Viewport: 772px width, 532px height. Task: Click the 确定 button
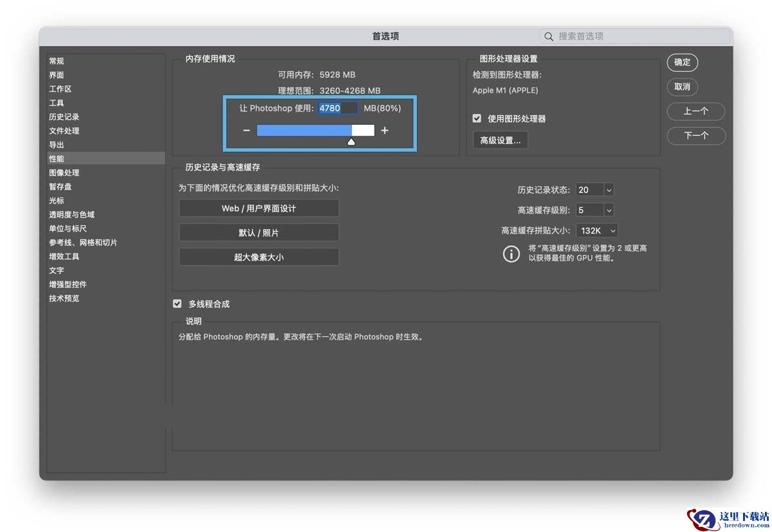tap(683, 62)
